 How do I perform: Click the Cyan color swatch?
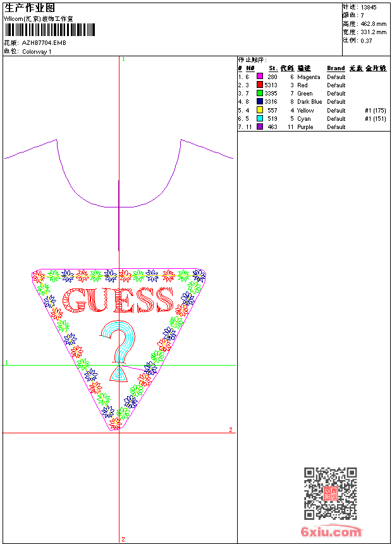pyautogui.click(x=259, y=118)
